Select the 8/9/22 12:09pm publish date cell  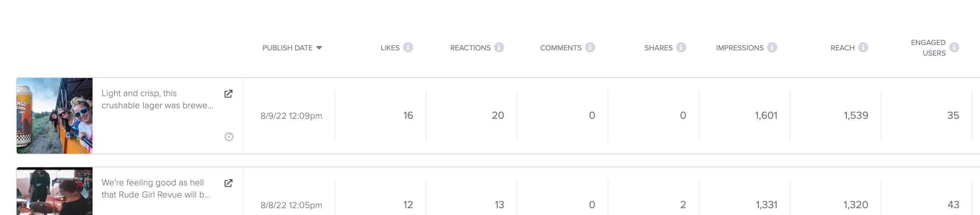291,116
